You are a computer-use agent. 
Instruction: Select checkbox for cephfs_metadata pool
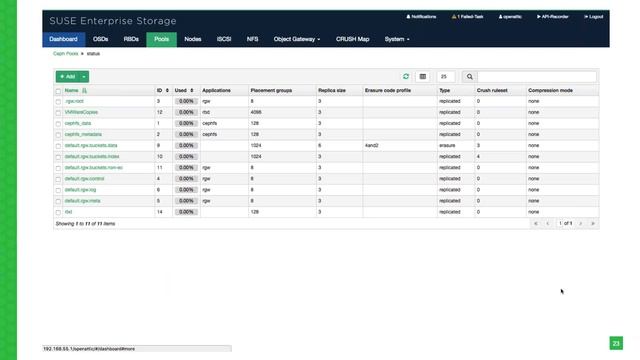58,135
